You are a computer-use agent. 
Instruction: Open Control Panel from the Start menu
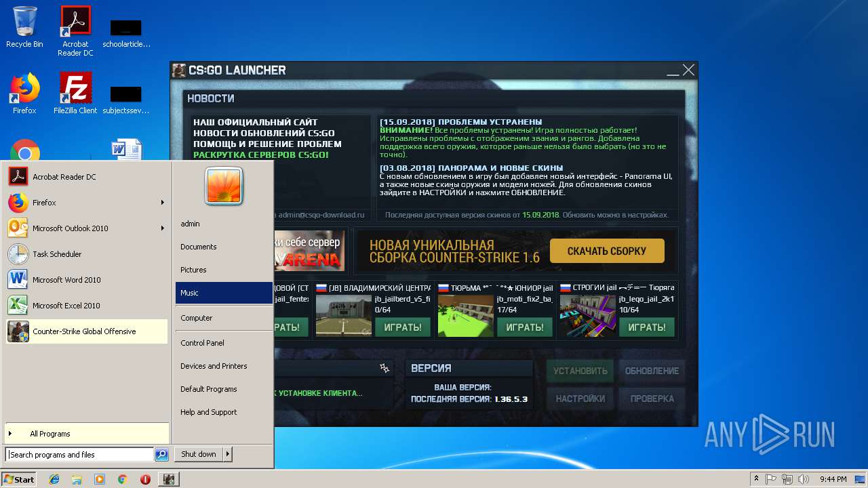coord(224,343)
